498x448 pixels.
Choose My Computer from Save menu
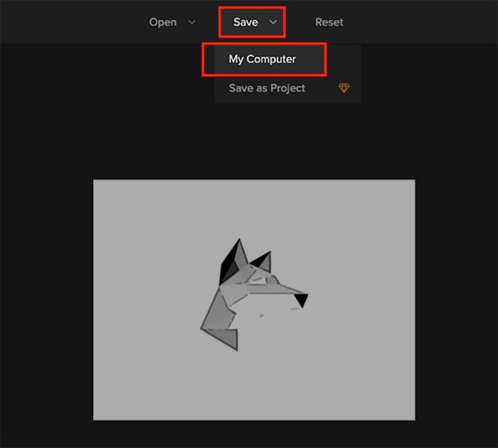click(x=264, y=59)
